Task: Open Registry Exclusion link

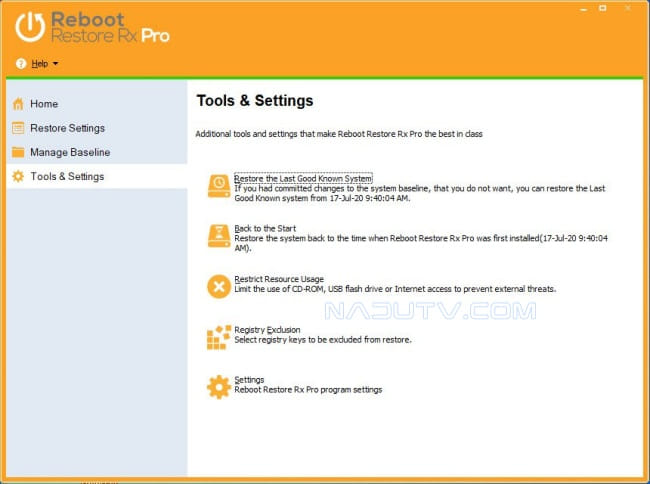Action: click(267, 329)
